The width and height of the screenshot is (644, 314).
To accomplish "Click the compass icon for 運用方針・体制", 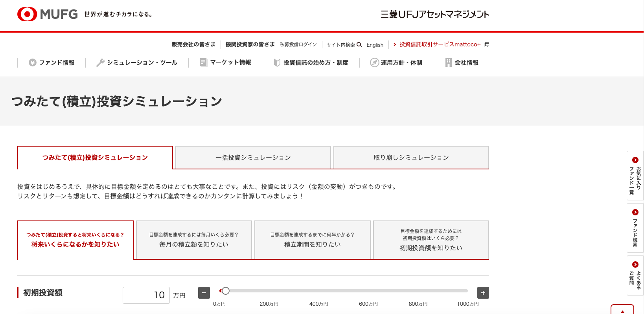I will (374, 62).
